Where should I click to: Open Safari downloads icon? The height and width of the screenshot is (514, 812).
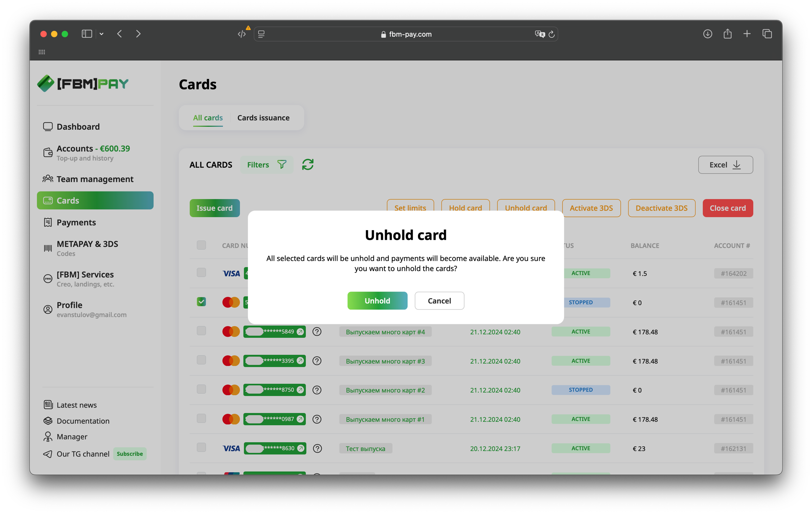[707, 34]
